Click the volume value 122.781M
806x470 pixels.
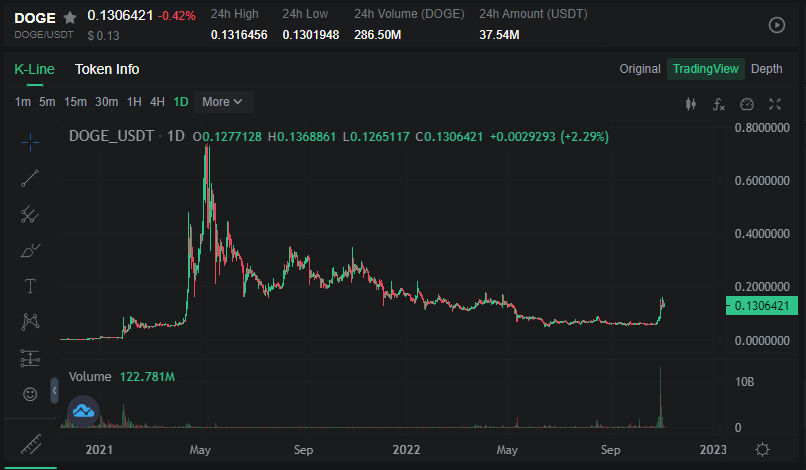(x=147, y=376)
